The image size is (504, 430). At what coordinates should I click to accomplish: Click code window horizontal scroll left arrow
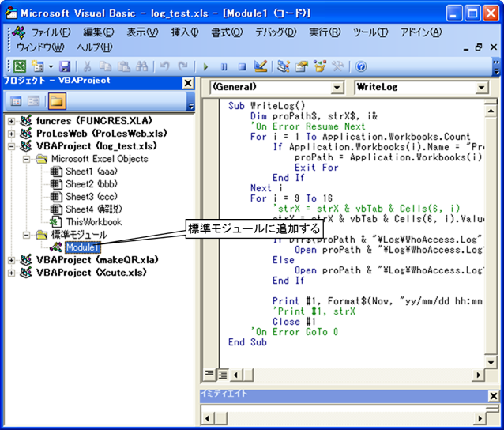pyautogui.click(x=236, y=375)
